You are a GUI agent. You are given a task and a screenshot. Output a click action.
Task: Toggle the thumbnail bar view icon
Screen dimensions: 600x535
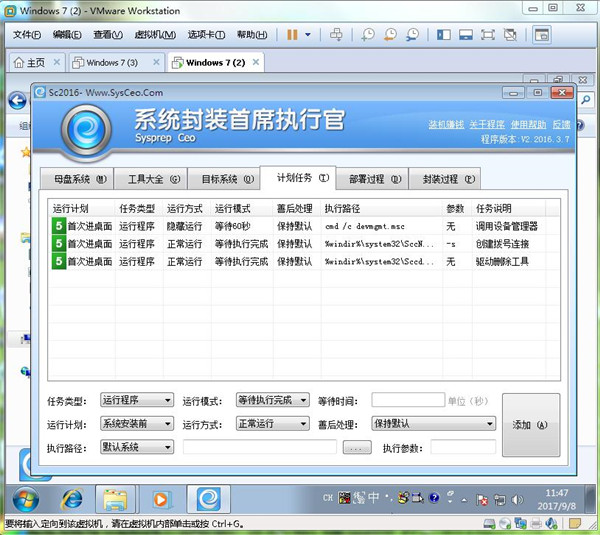[x=466, y=35]
